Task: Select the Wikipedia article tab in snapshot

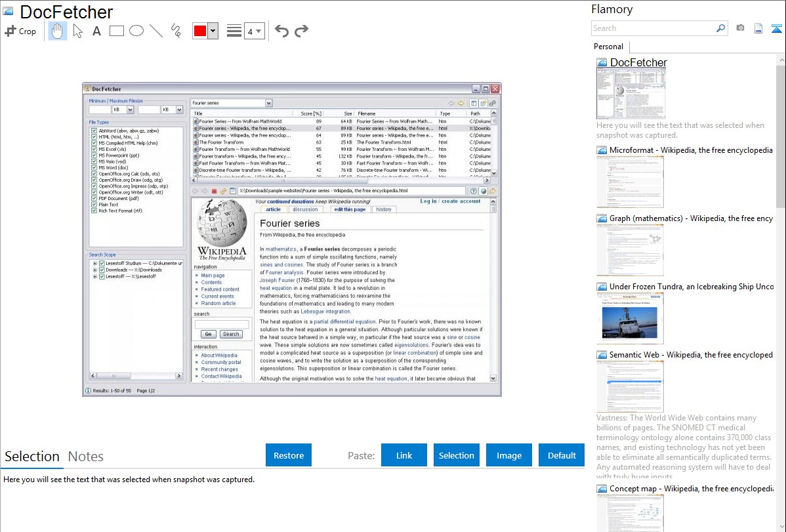Action: tap(273, 210)
